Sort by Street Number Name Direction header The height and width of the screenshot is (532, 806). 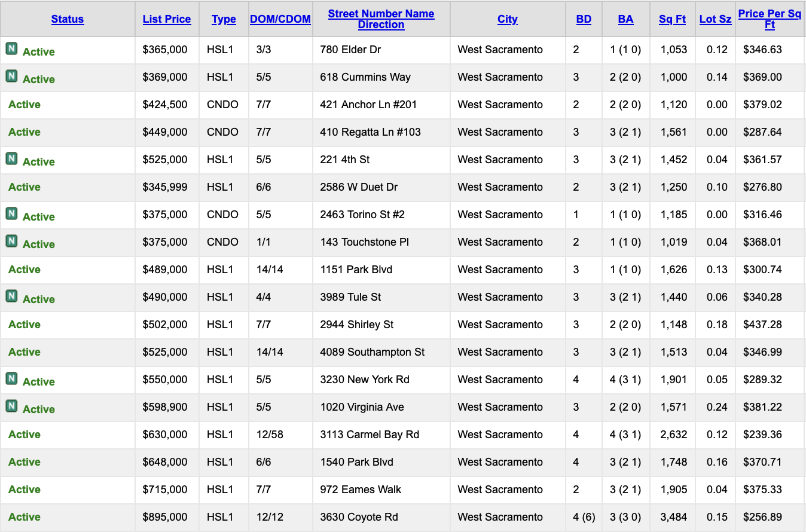click(x=381, y=19)
